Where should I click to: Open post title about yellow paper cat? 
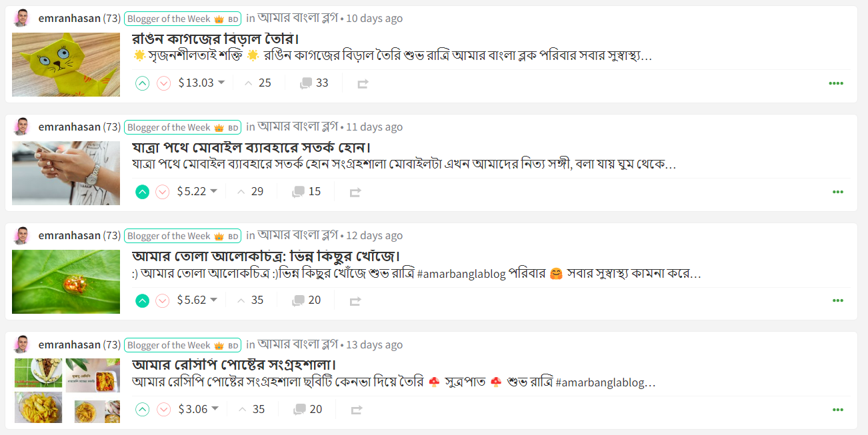point(206,38)
